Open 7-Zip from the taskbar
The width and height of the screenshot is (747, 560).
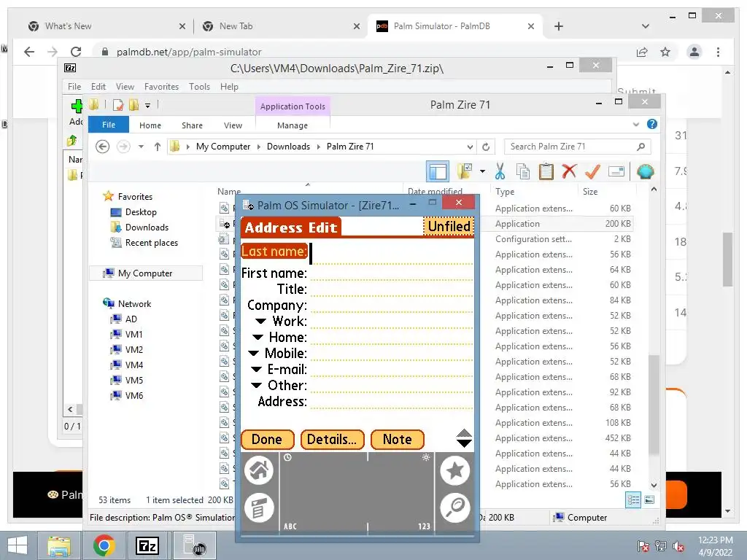click(147, 545)
